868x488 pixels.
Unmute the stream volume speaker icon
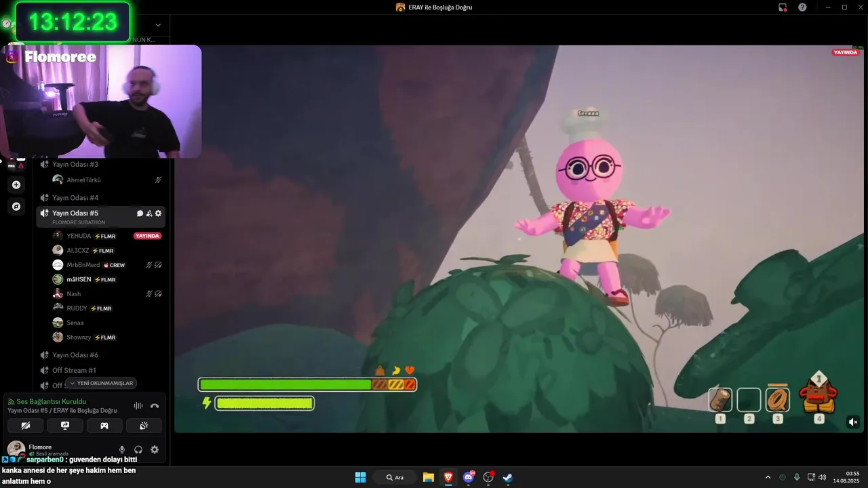(x=853, y=422)
